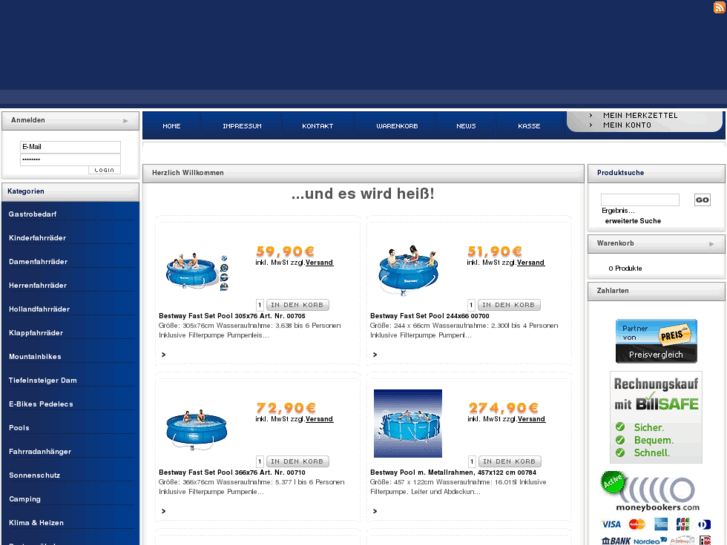Open the Impressum menu item
Viewport: 727px width, 545px height.
pyautogui.click(x=242, y=126)
